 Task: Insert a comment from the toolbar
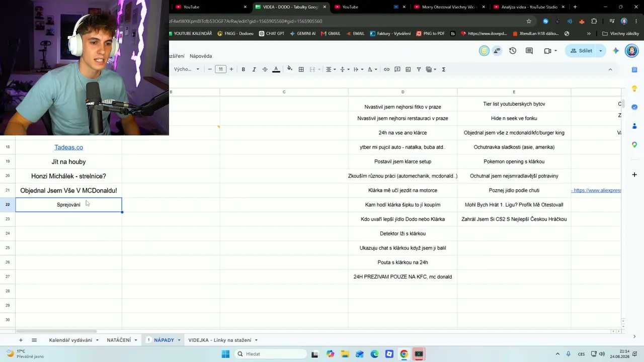tap(397, 69)
